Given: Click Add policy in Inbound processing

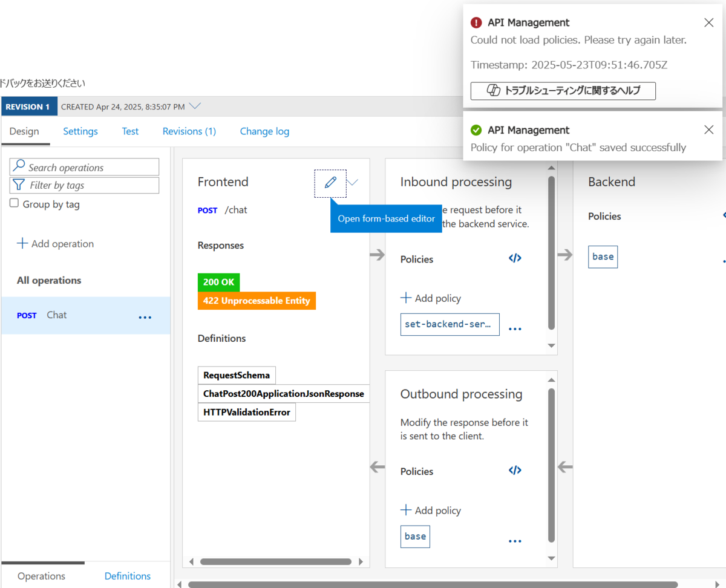Looking at the screenshot, I should 431,298.
